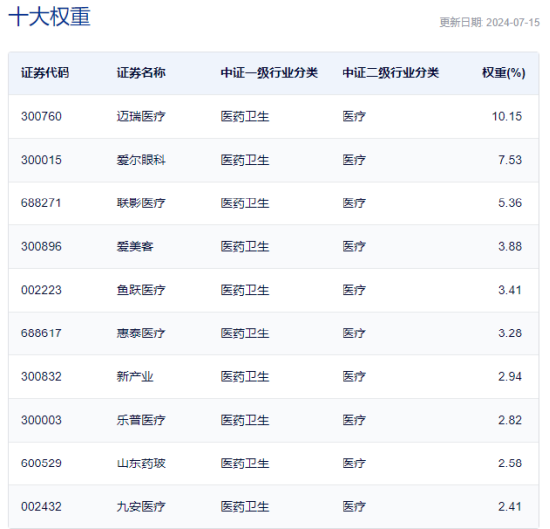Click 医疗 in the 迈瑞医疗 row's secondary column
This screenshot has width=550, height=529.
pyautogui.click(x=354, y=116)
